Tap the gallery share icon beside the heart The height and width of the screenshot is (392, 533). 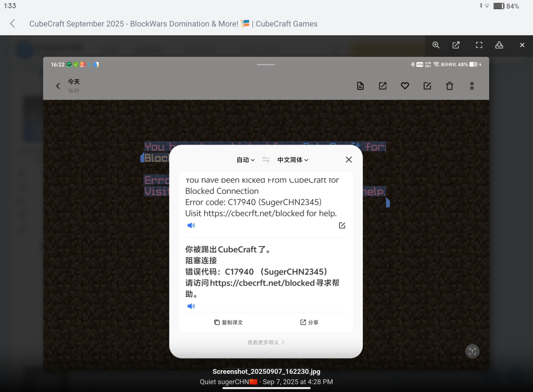click(x=383, y=86)
